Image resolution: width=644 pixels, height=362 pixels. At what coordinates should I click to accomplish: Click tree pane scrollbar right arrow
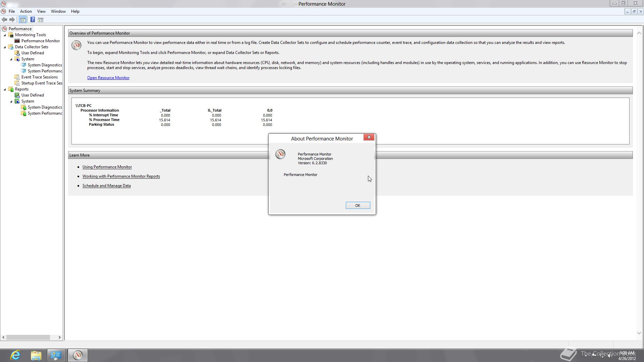tap(60, 338)
